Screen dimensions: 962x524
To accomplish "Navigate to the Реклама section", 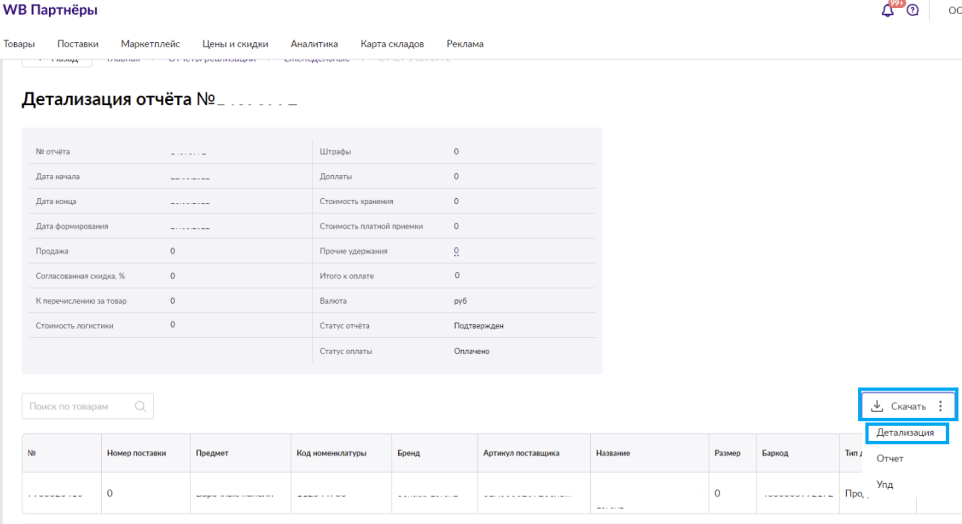I will click(x=465, y=44).
